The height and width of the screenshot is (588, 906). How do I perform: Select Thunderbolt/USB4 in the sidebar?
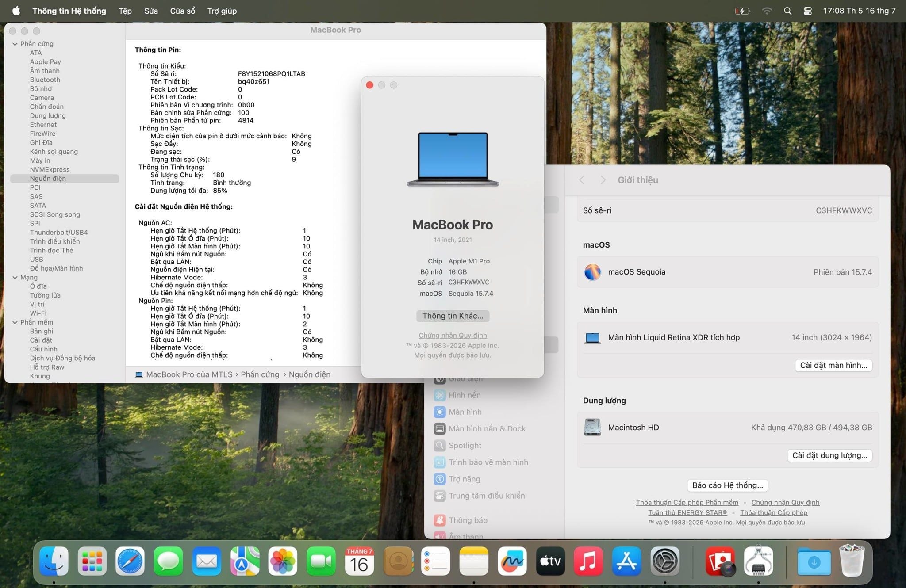point(59,232)
